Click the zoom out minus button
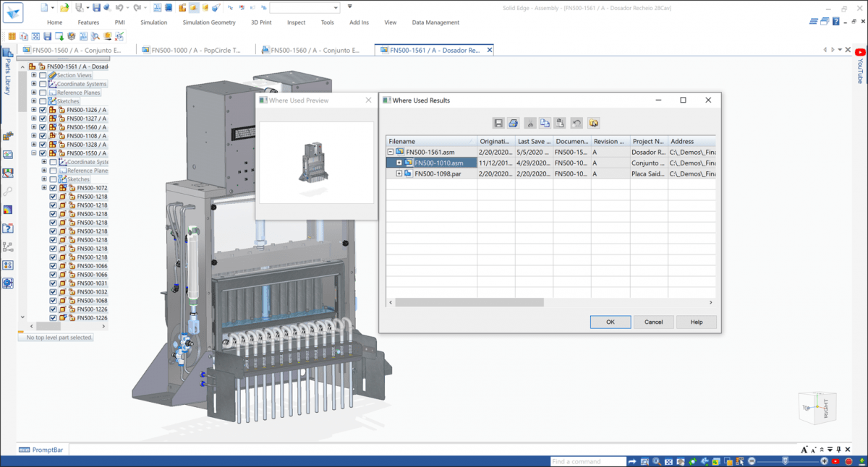Viewport: 868px width, 467px height. click(x=752, y=461)
